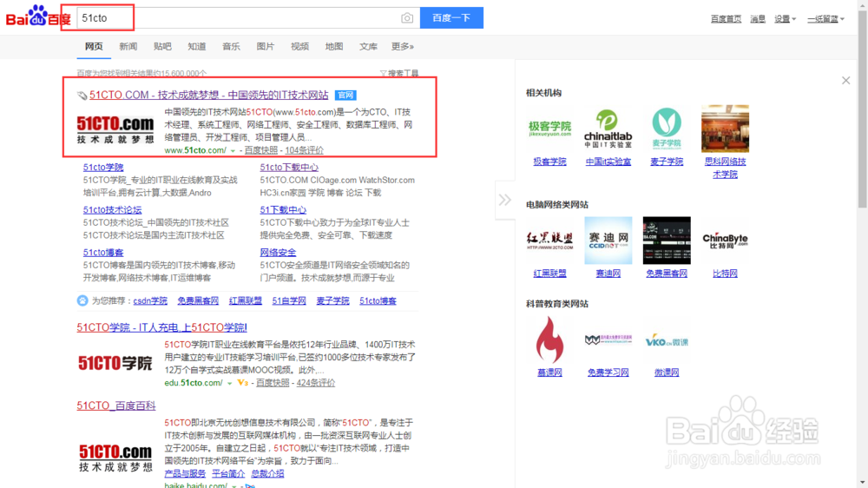The width and height of the screenshot is (868, 488).
Task: Click the 官网 badge
Action: [345, 96]
